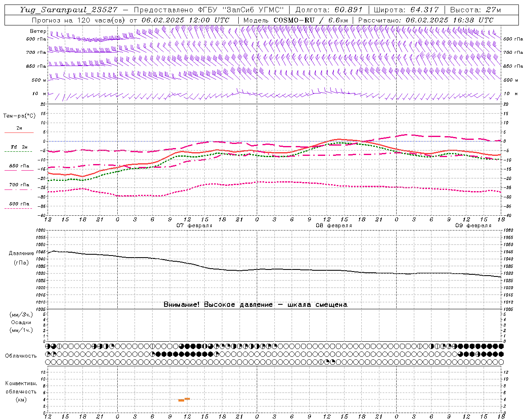
Task: Click the Ветер section label
Action: tap(38, 31)
